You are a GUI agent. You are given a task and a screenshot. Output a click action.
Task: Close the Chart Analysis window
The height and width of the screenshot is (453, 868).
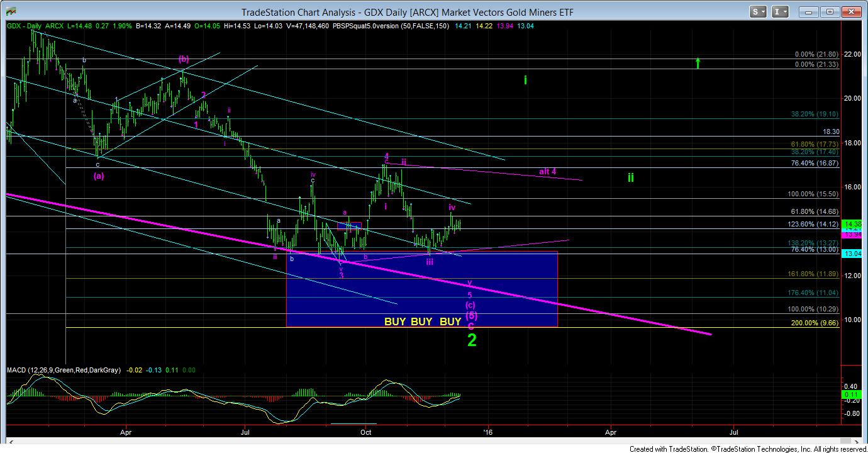[x=852, y=11]
